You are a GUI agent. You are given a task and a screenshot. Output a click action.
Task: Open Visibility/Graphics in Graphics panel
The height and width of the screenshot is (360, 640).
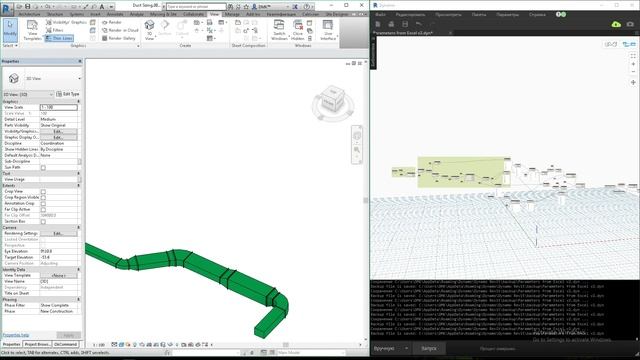tap(66, 22)
